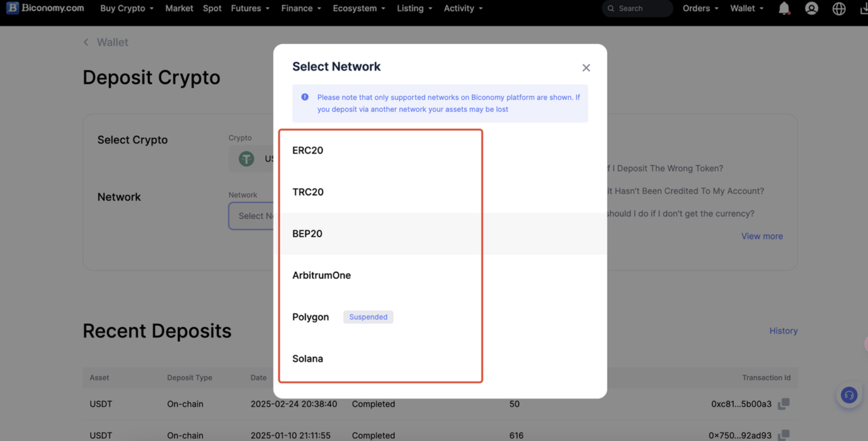This screenshot has width=868, height=441.
Task: Close the Select Network dialog
Action: click(x=586, y=68)
